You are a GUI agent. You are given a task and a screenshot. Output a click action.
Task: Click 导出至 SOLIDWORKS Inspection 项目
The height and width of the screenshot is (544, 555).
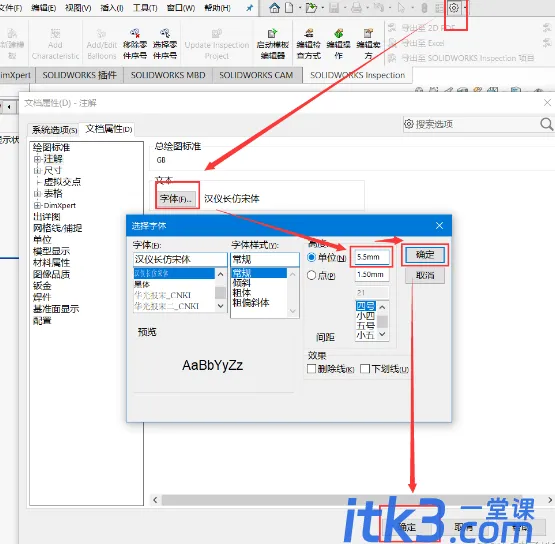pyautogui.click(x=461, y=58)
